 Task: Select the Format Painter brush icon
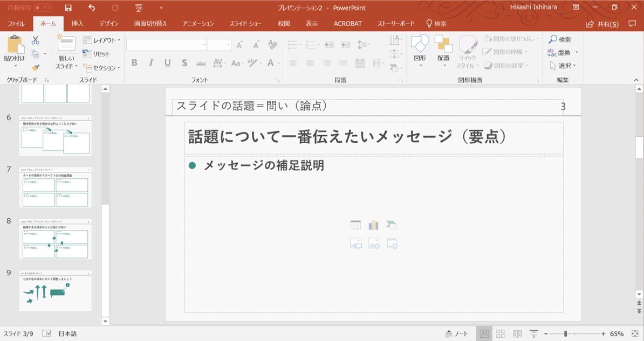tap(35, 68)
